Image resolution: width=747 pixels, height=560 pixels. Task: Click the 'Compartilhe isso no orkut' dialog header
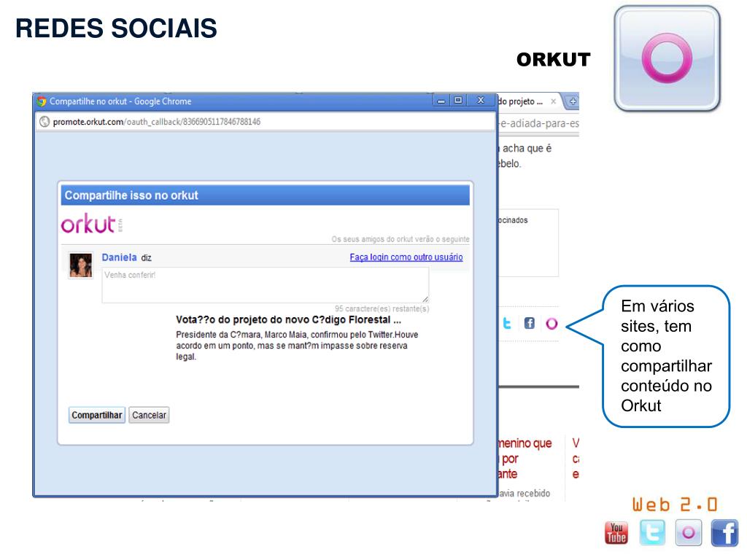pyautogui.click(x=266, y=195)
